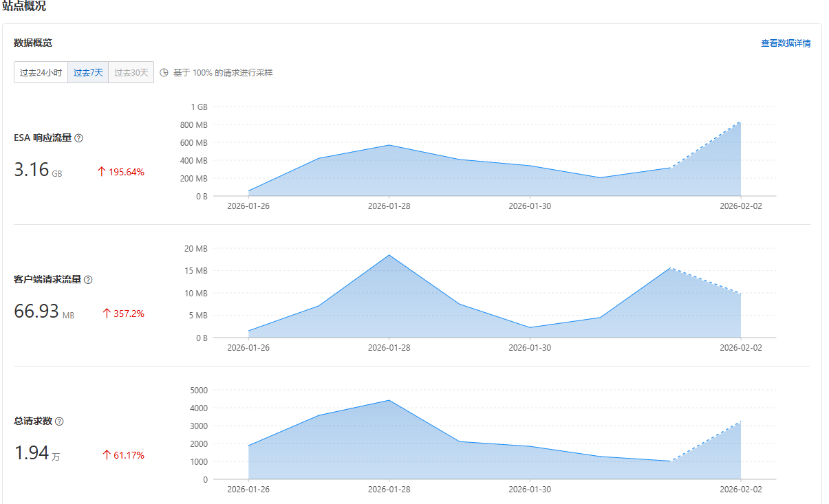Click the clock icon before sampling note
829x504 pixels.
point(164,72)
